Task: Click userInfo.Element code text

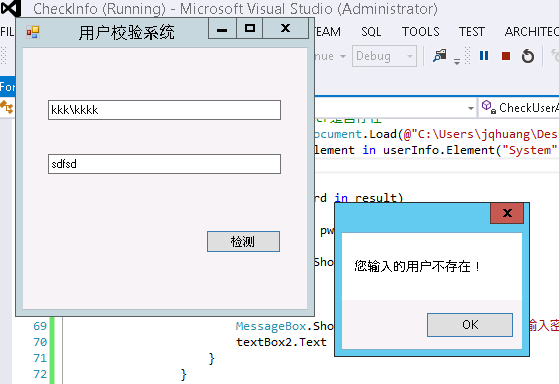Action: pyautogui.click(x=439, y=150)
